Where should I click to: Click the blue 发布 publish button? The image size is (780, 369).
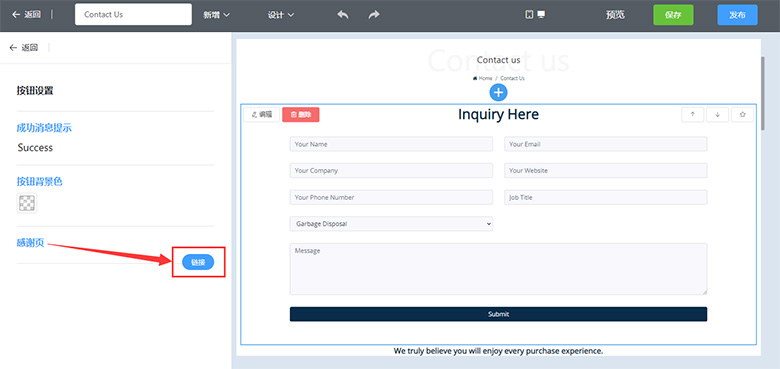[737, 15]
